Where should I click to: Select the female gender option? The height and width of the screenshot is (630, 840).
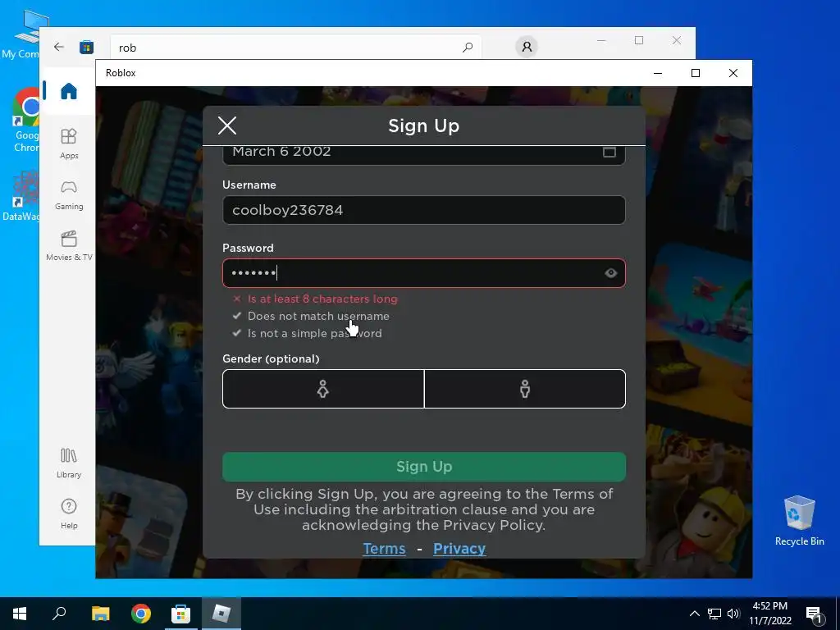(x=323, y=389)
